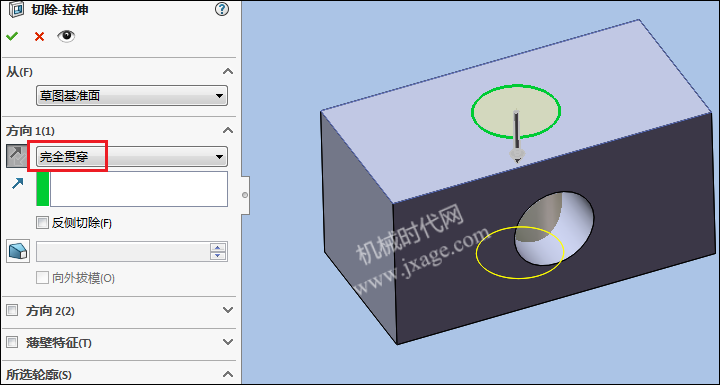The width and height of the screenshot is (720, 385).
Task: Collapse the 方向 1 section
Action: (x=228, y=131)
